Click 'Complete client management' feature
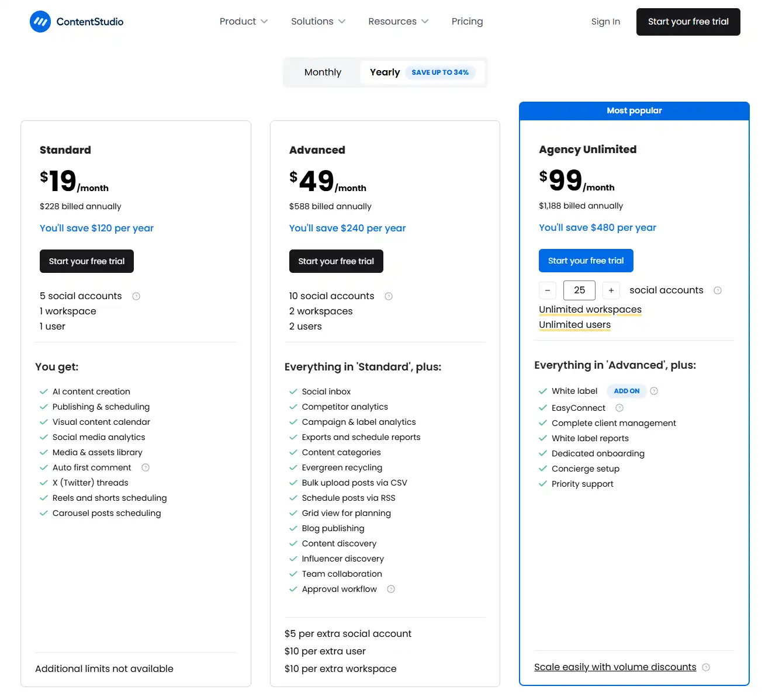This screenshot has height=700, width=772. click(614, 423)
